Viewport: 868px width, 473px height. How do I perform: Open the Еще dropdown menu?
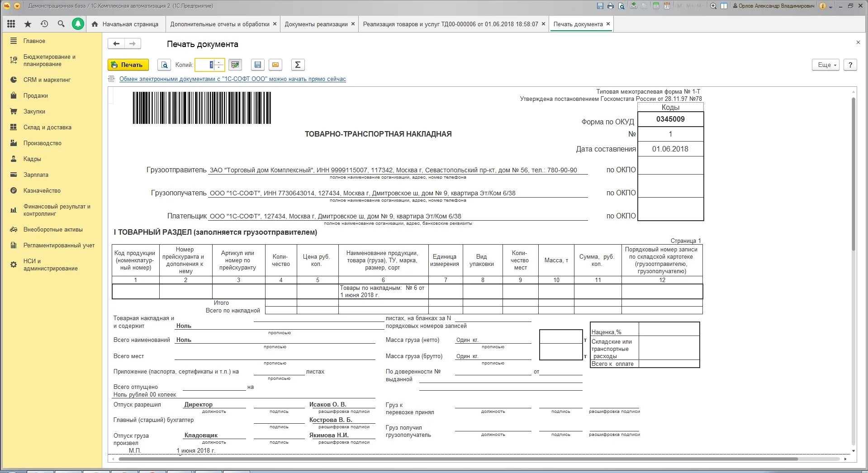[826, 65]
